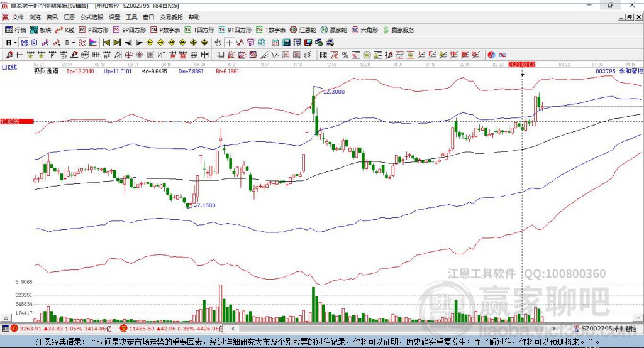The height and width of the screenshot is (348, 644).
Task: Click the circle target crosshair icon
Action: (128, 55)
